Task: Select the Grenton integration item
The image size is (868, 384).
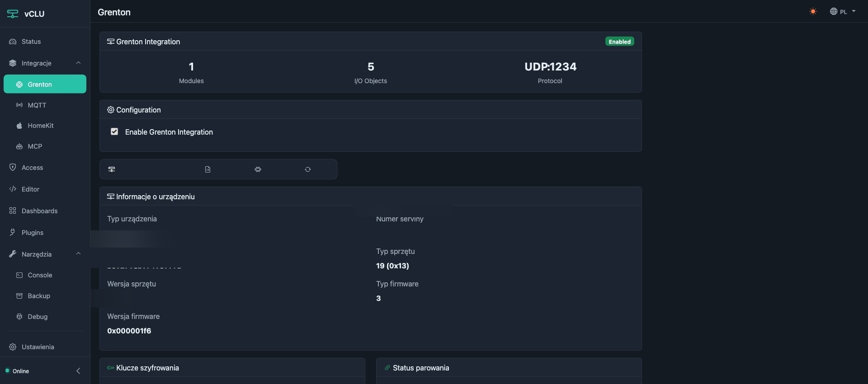Action: click(x=45, y=84)
